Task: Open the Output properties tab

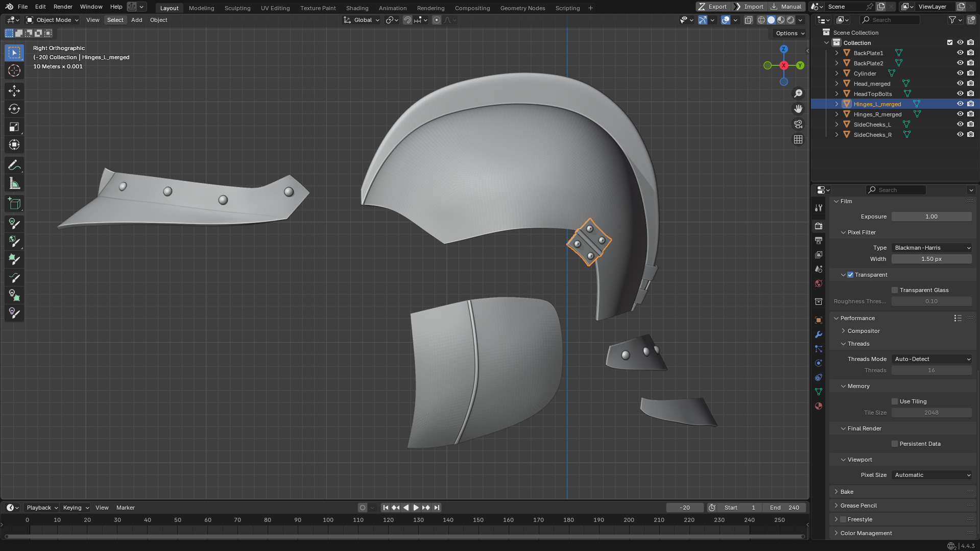Action: (819, 240)
